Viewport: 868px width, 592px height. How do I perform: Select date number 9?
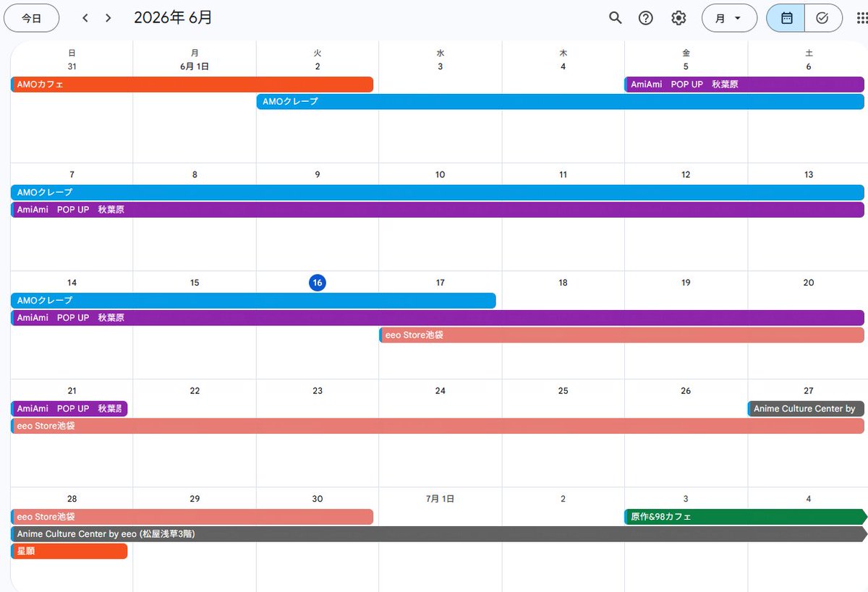coord(318,175)
